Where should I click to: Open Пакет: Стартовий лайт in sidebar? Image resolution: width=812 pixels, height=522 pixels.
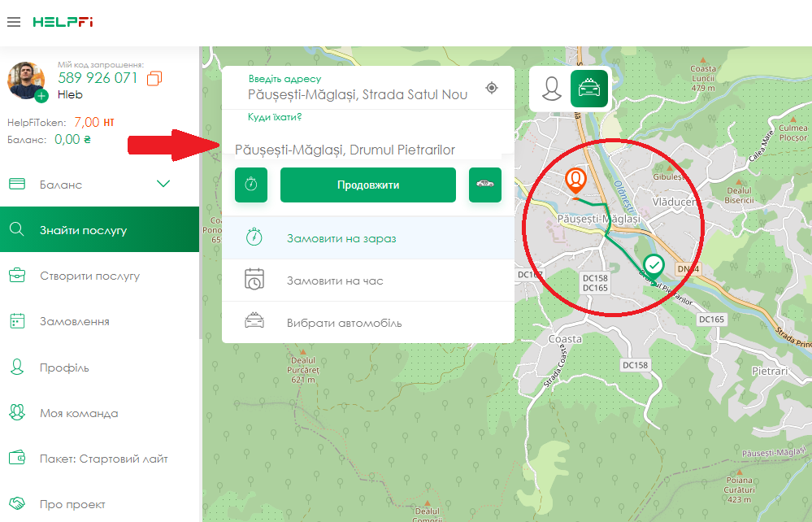pos(103,459)
